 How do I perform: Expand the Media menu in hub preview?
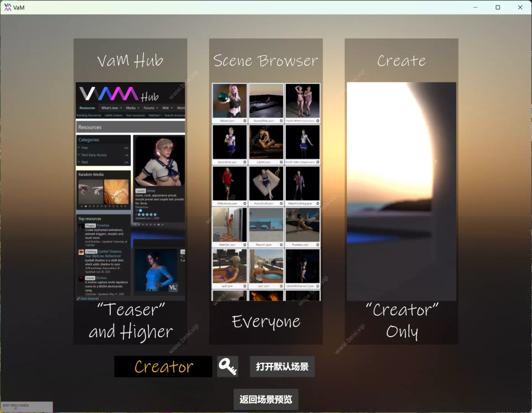(x=133, y=108)
